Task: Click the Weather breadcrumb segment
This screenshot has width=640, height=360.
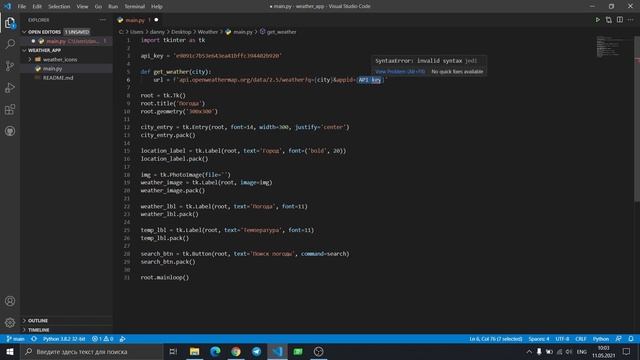Action: pos(208,32)
